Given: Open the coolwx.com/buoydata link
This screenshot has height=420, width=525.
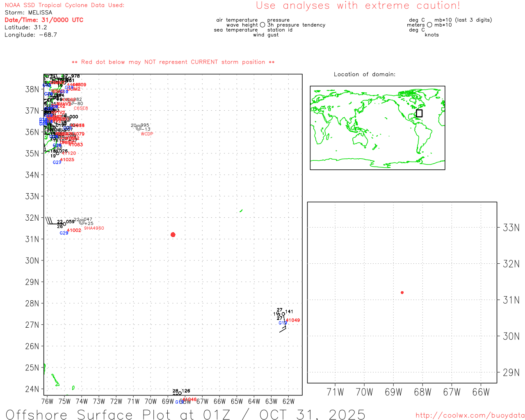Looking at the screenshot, I should point(470,415).
